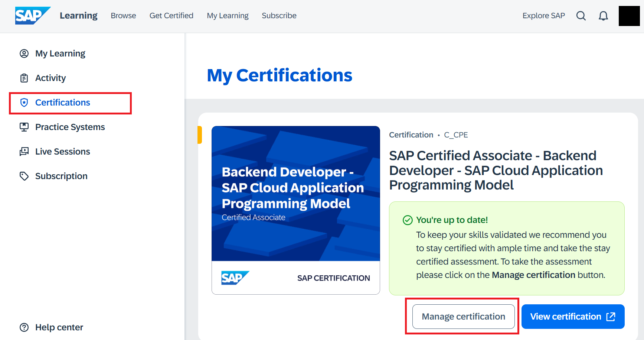Screen dimensions: 644x340
Task: Click the Activity clipboard icon
Action: coord(24,78)
